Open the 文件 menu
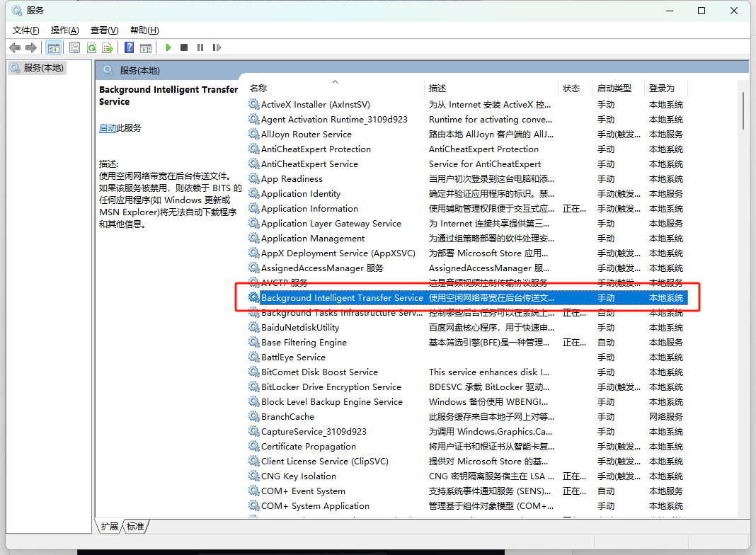This screenshot has height=555, width=756. point(25,30)
